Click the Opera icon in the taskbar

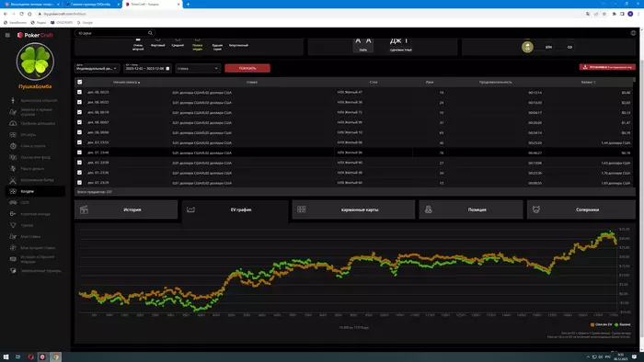coord(30,357)
